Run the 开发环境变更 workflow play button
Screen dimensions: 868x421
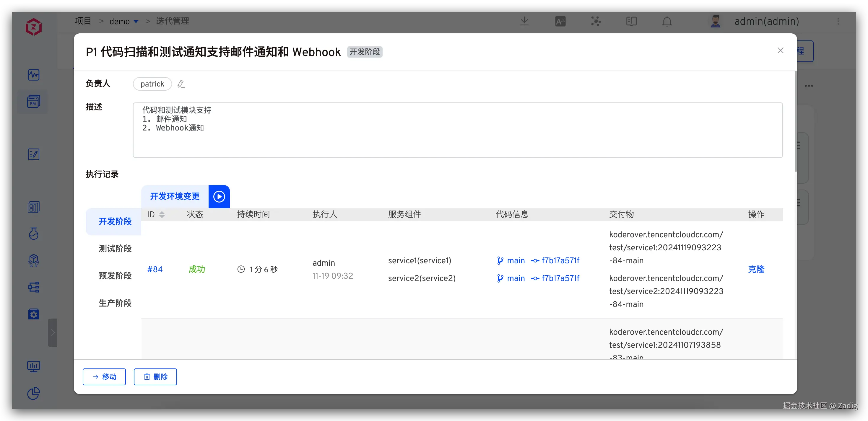[x=219, y=196]
